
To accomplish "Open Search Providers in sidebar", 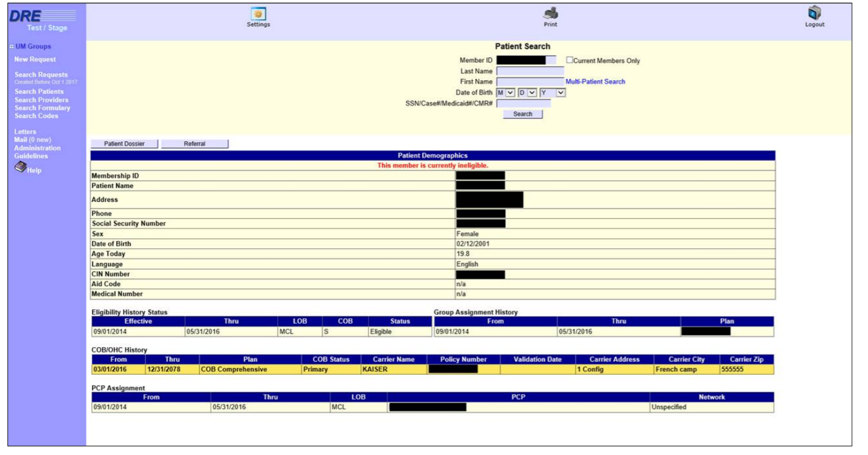I will 42,100.
